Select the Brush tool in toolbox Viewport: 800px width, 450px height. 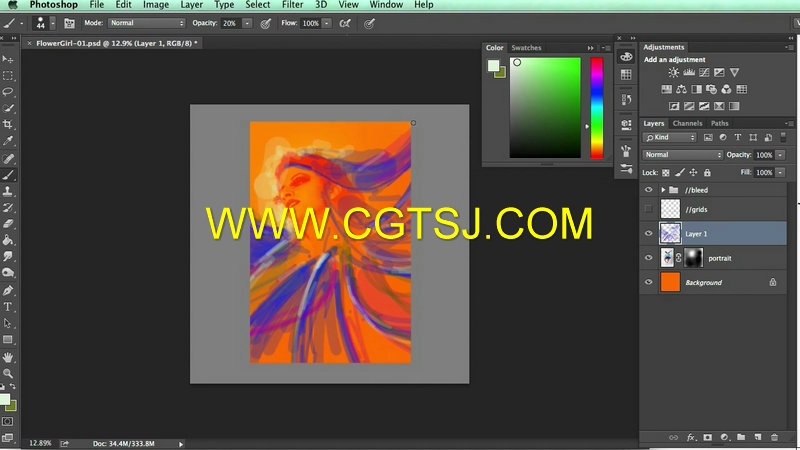point(8,175)
